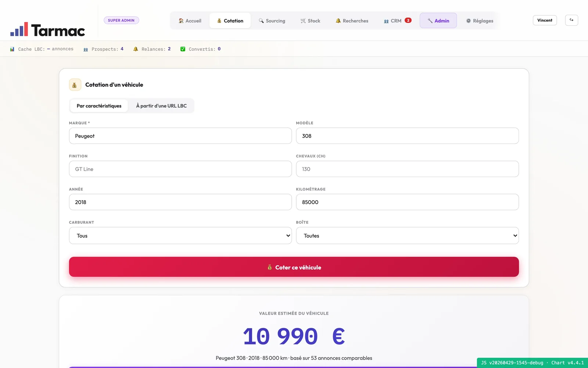
Task: Click the SUPER ADMIN badge
Action: pos(121,20)
